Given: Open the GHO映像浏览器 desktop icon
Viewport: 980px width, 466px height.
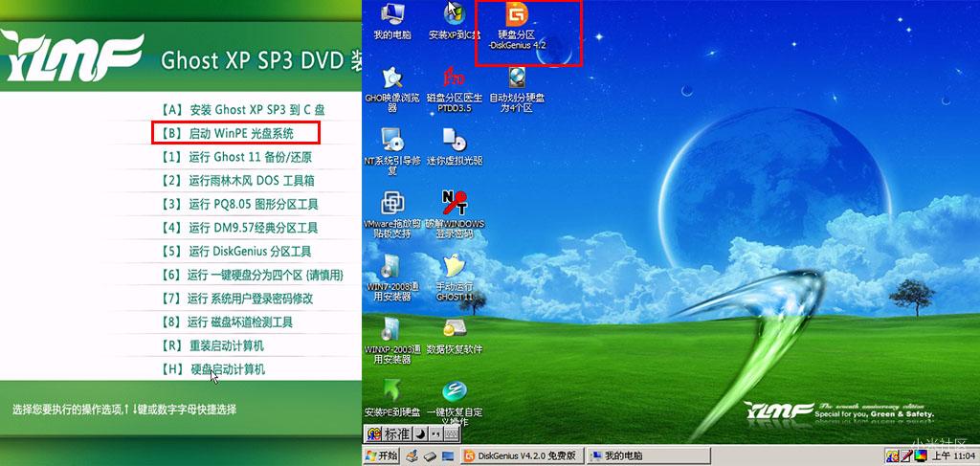Looking at the screenshot, I should pos(391,89).
